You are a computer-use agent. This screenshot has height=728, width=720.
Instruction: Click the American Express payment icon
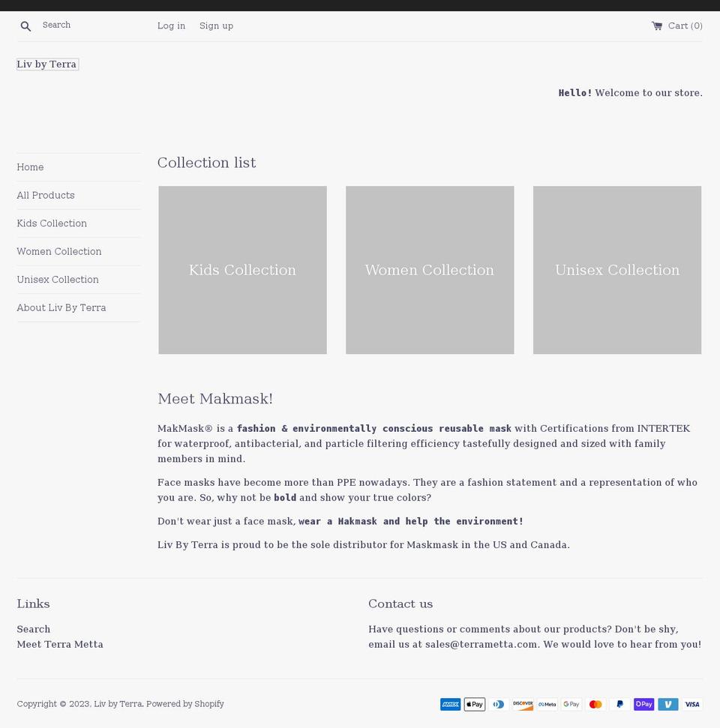tap(450, 704)
